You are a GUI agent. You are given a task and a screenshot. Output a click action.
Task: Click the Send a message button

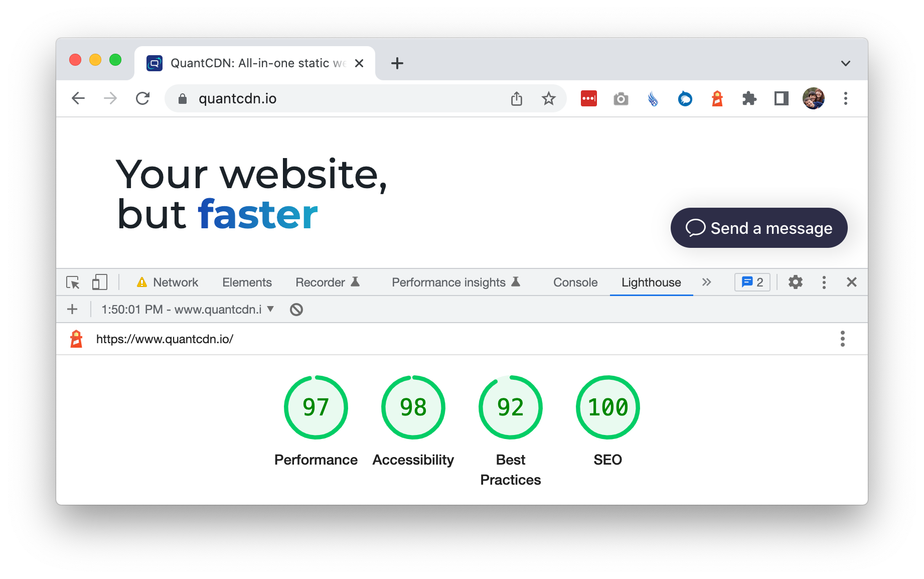tap(758, 228)
